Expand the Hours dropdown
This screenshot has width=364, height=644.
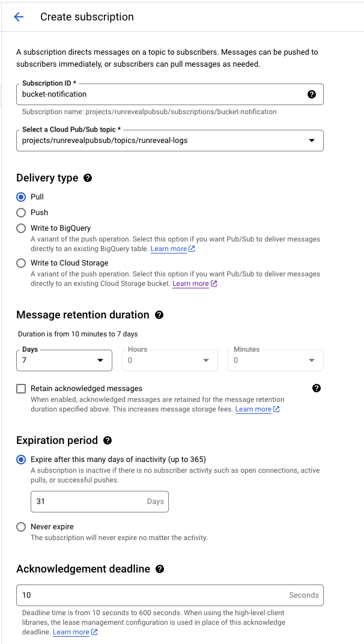click(205, 360)
